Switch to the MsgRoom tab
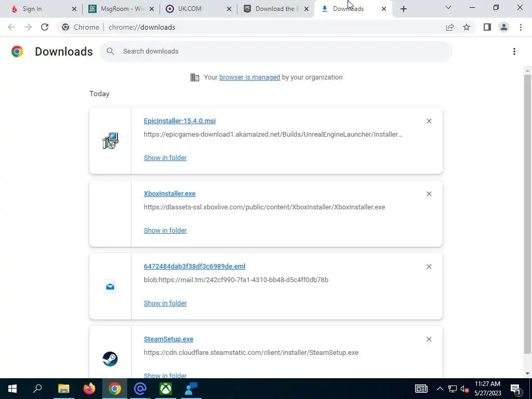 click(121, 9)
